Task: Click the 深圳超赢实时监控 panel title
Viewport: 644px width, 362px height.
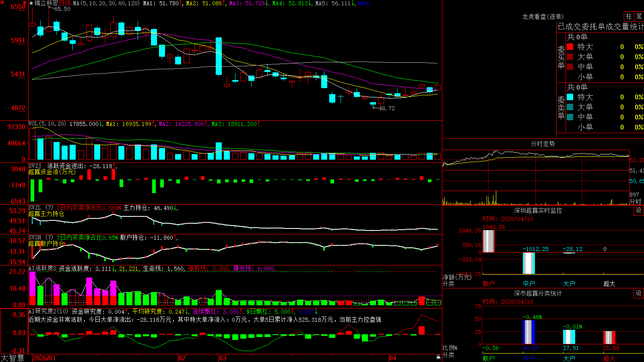Action: tap(538, 210)
